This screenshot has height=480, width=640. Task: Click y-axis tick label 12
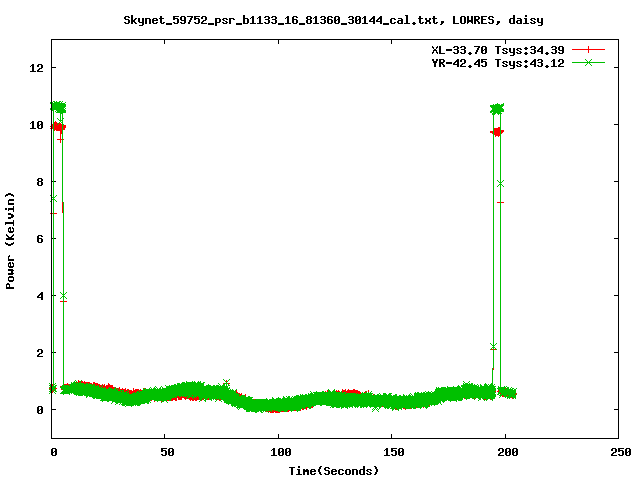[x=36, y=68]
